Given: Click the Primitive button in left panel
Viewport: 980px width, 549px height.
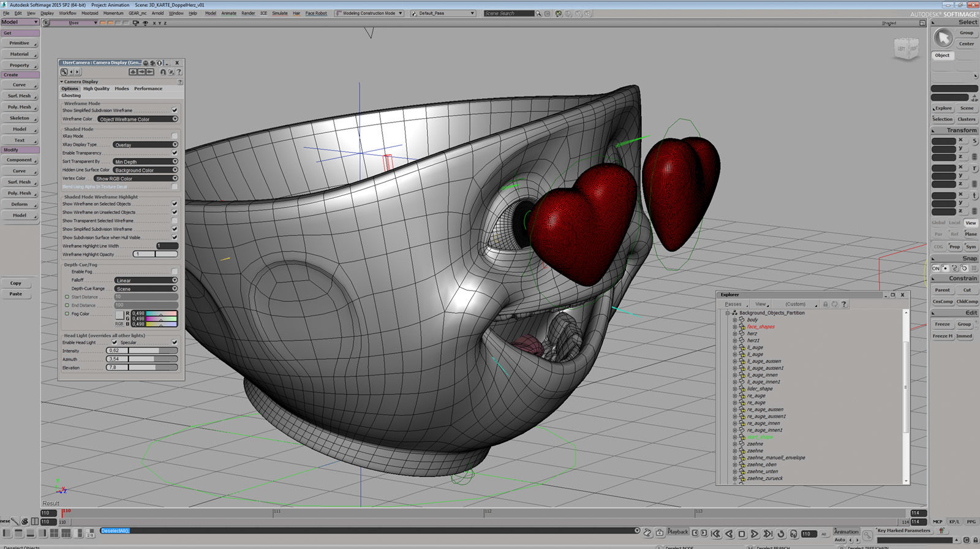Looking at the screenshot, I should tap(20, 43).
